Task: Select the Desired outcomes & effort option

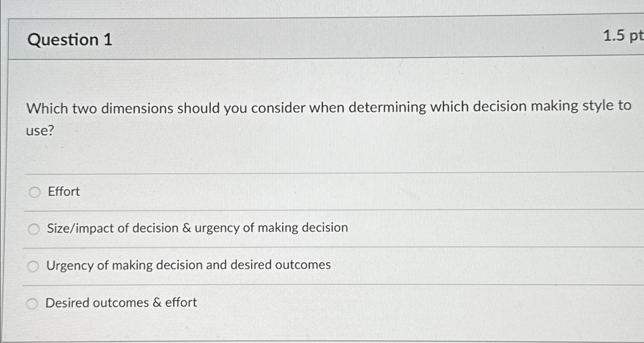Action: point(32,303)
